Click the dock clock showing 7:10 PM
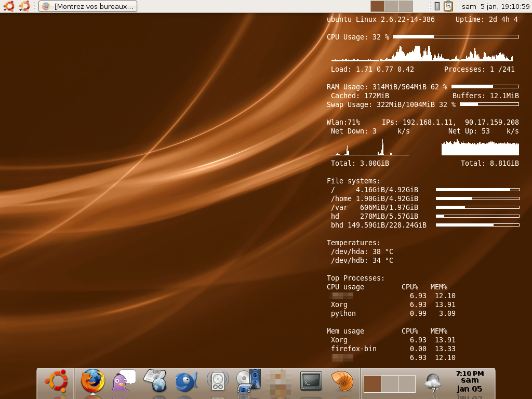Viewport: 532px width, 399px height. (469, 381)
